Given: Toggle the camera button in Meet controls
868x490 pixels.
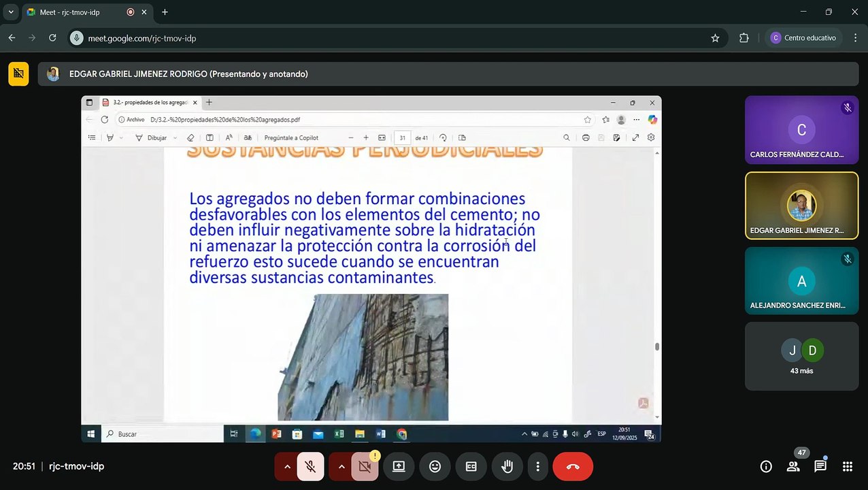Looking at the screenshot, I should tap(365, 467).
